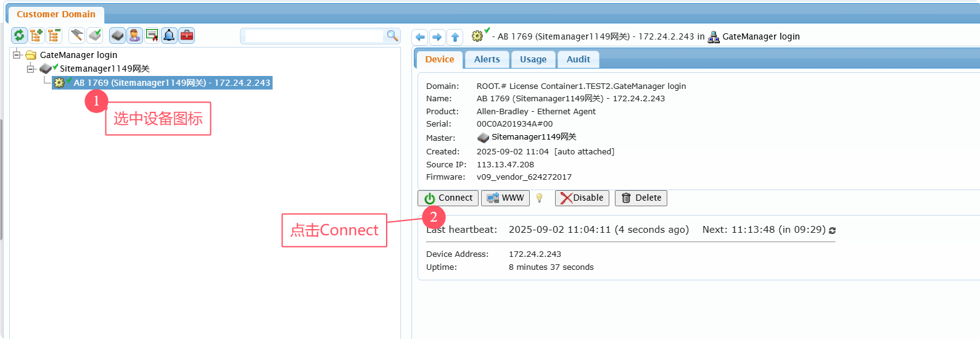
Task: Click the Firmware value v09_vendor_624272017
Action: [x=524, y=177]
